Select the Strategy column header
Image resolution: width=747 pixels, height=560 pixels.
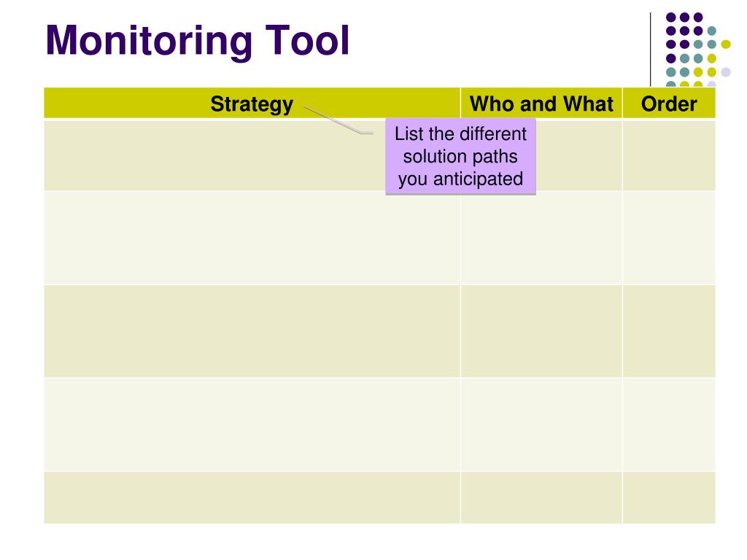point(252,104)
